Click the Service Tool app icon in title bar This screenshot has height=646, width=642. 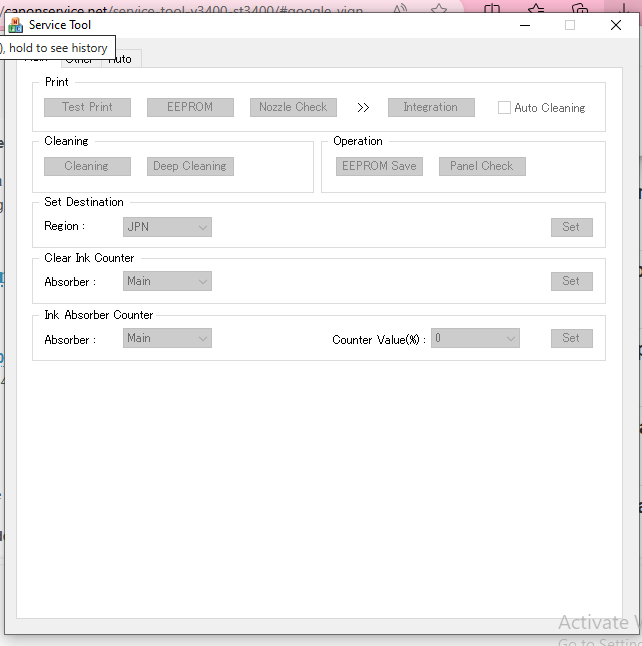tap(15, 25)
